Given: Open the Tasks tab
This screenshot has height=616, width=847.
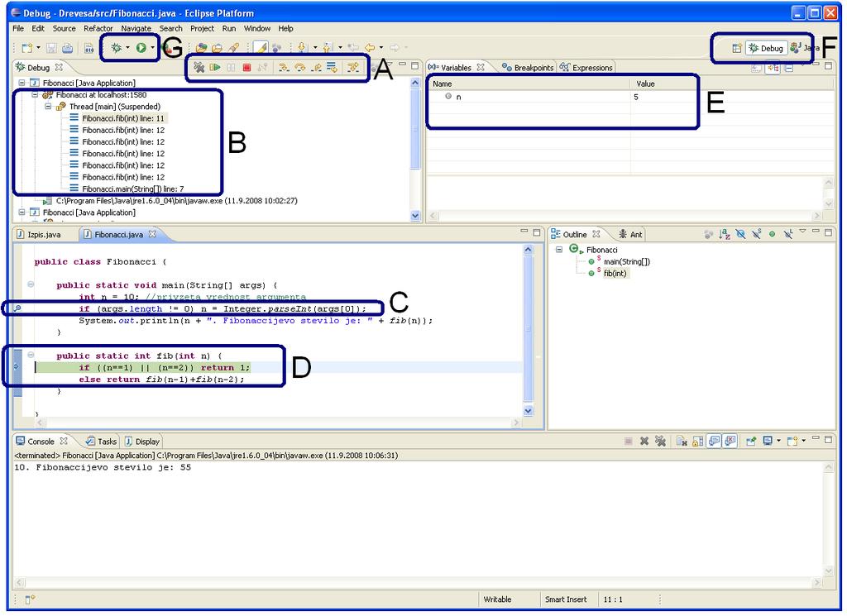Looking at the screenshot, I should pos(101,441).
